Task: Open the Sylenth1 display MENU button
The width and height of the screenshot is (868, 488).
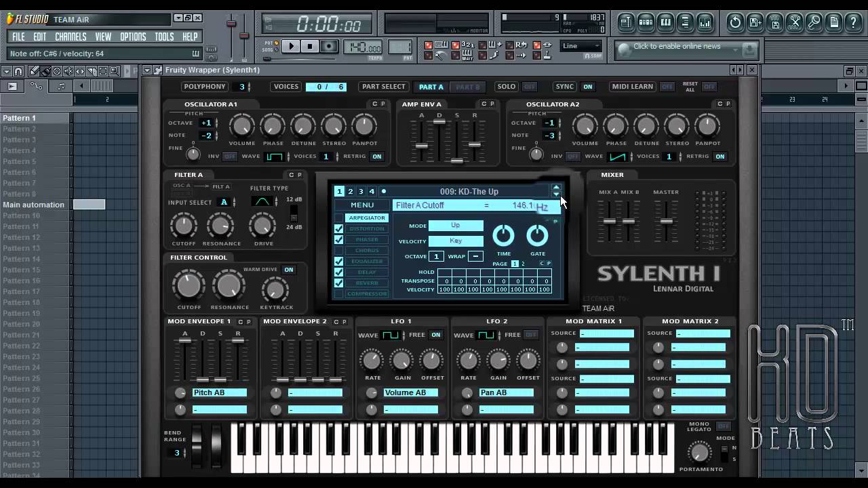Action: click(362, 205)
